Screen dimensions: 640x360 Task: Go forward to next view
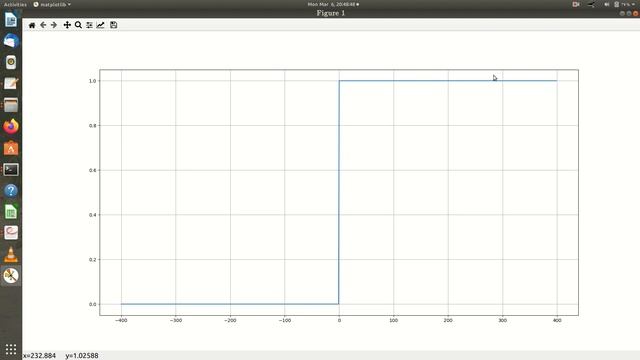click(x=54, y=25)
